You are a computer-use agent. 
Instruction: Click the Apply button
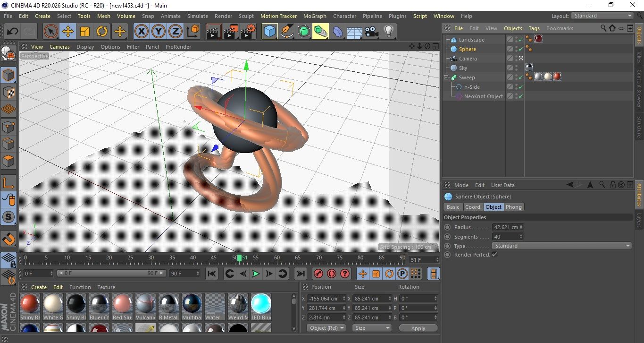tap(418, 328)
